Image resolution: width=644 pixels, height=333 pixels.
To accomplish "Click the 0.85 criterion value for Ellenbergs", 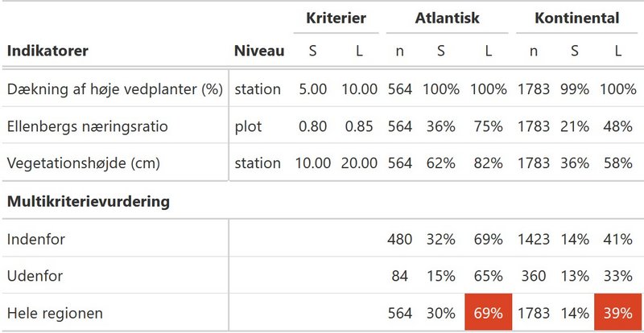I will point(359,126).
